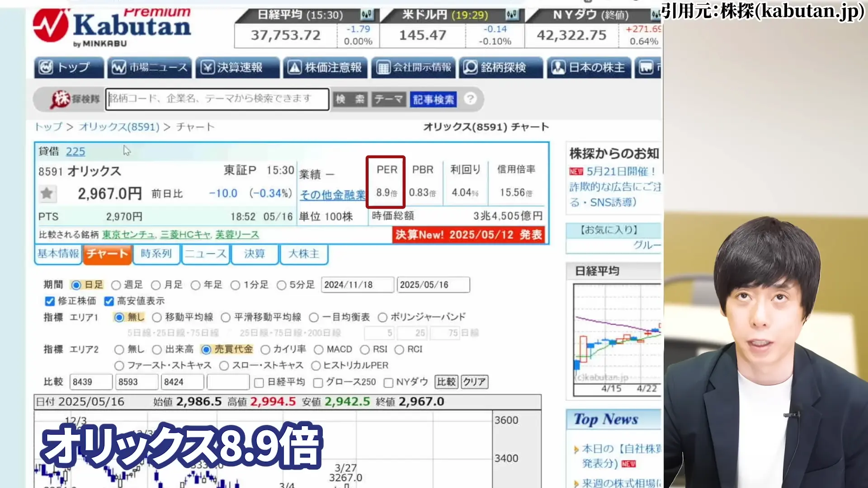Open the トップ navigation item
The width and height of the screenshot is (868, 488).
click(x=69, y=68)
